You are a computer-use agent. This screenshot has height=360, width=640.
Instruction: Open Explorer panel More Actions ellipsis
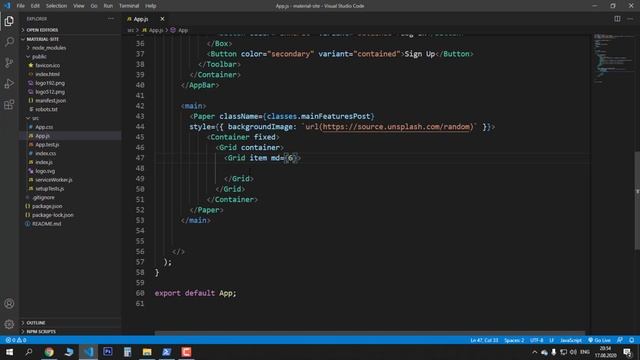(111, 19)
